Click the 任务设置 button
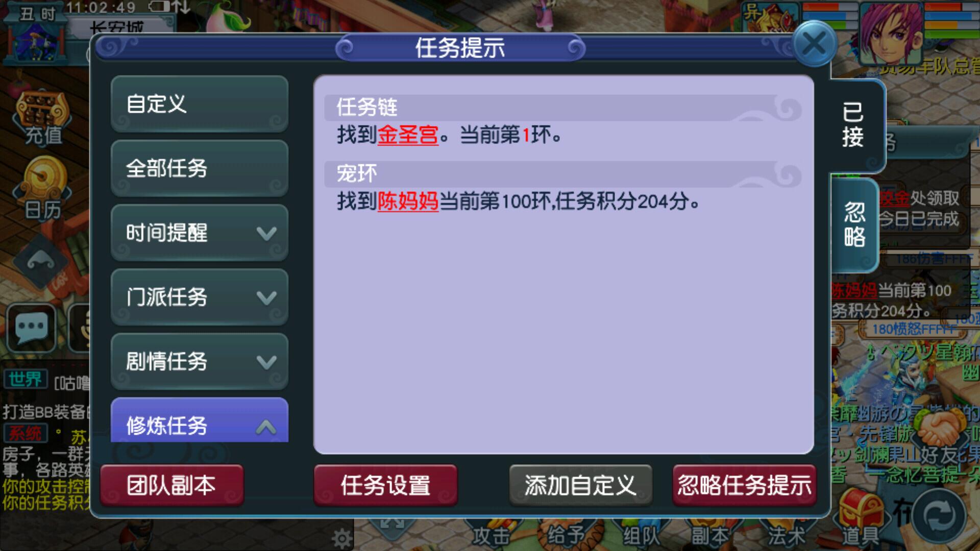Image resolution: width=980 pixels, height=551 pixels. (x=385, y=485)
